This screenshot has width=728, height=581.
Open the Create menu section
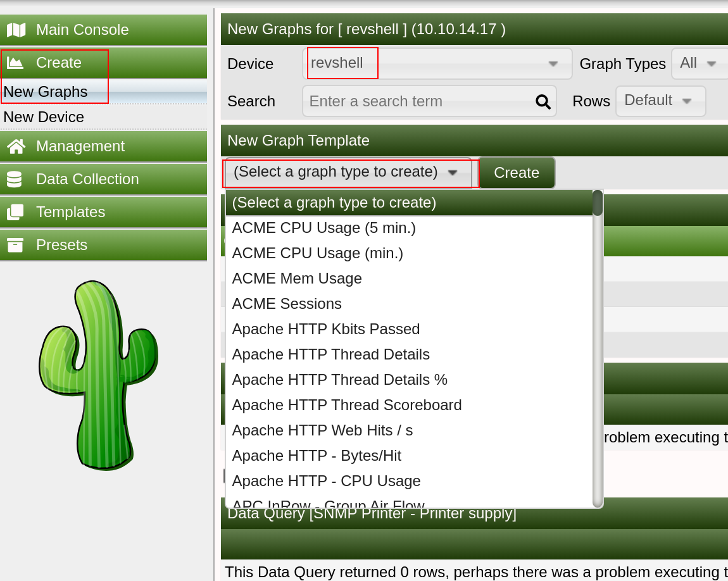pyautogui.click(x=104, y=63)
